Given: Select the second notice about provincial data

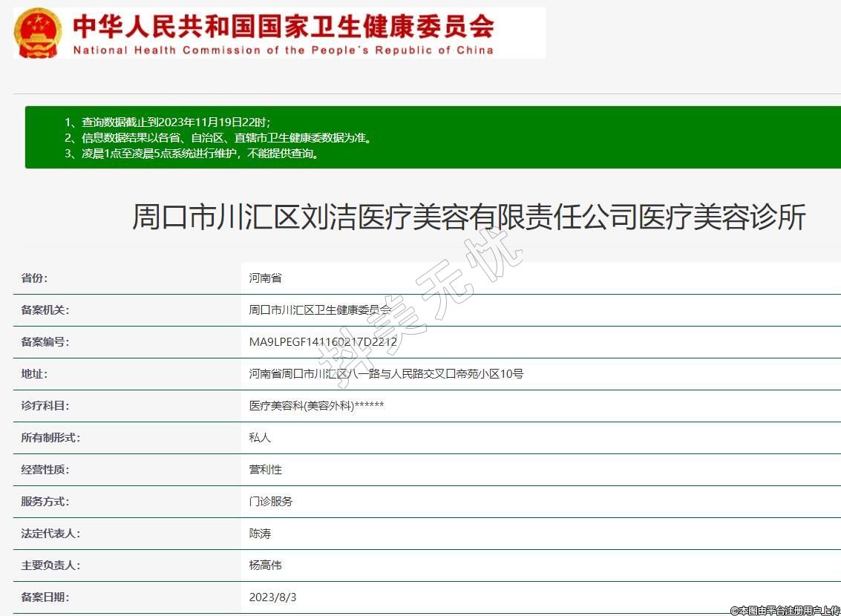Looking at the screenshot, I should 217,138.
